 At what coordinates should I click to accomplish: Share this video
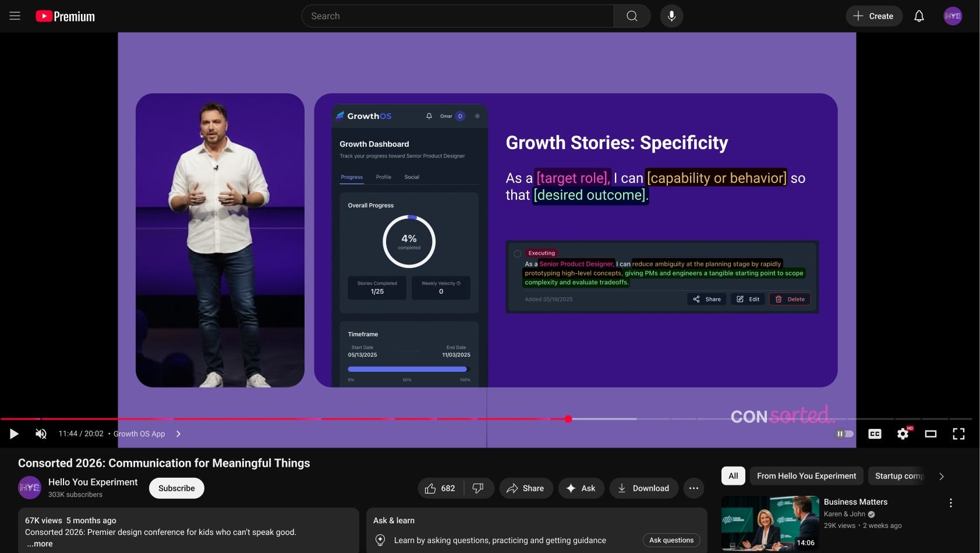[525, 488]
